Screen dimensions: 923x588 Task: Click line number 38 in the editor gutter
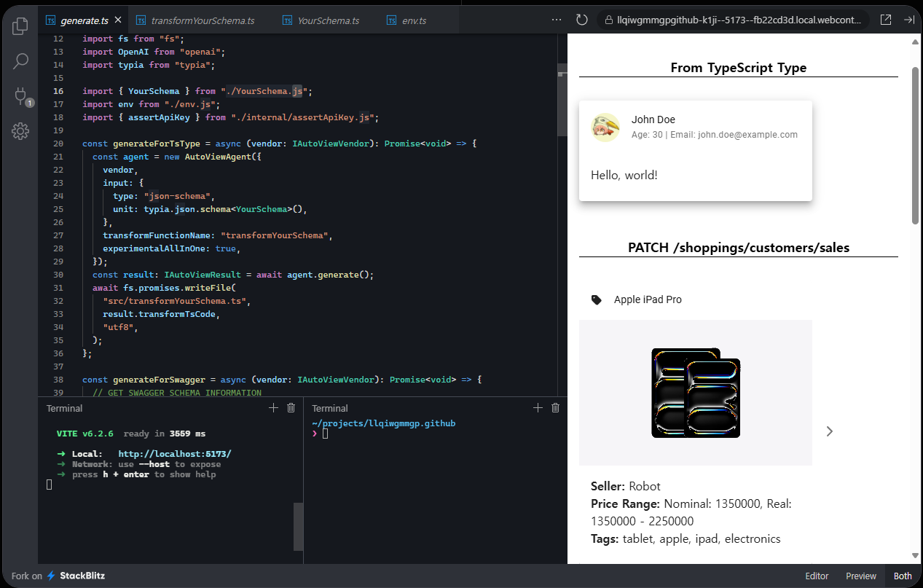pos(58,380)
